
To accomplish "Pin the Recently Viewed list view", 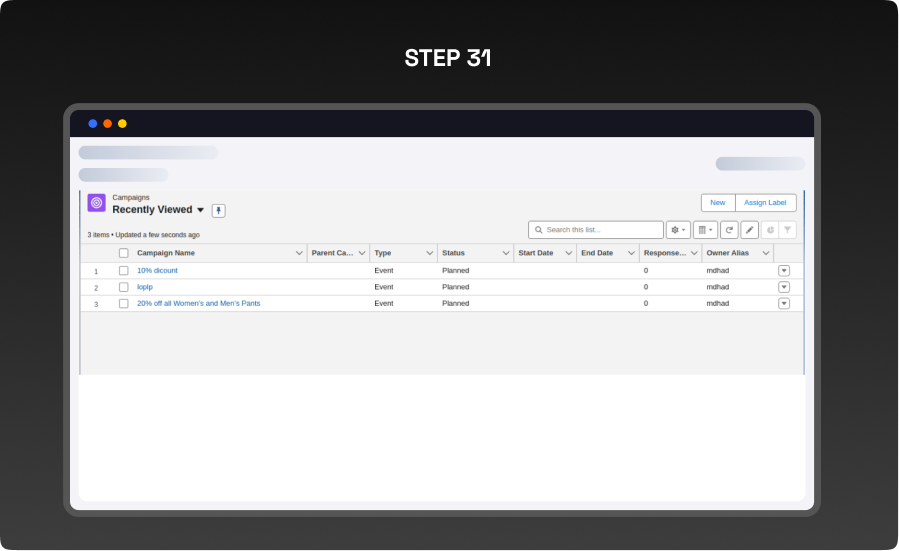I will [218, 211].
